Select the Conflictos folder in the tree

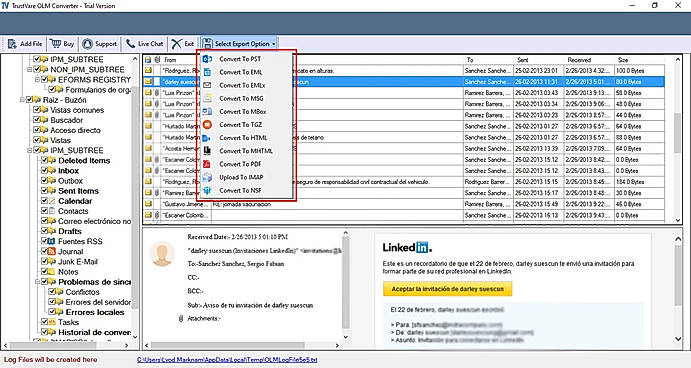point(82,292)
